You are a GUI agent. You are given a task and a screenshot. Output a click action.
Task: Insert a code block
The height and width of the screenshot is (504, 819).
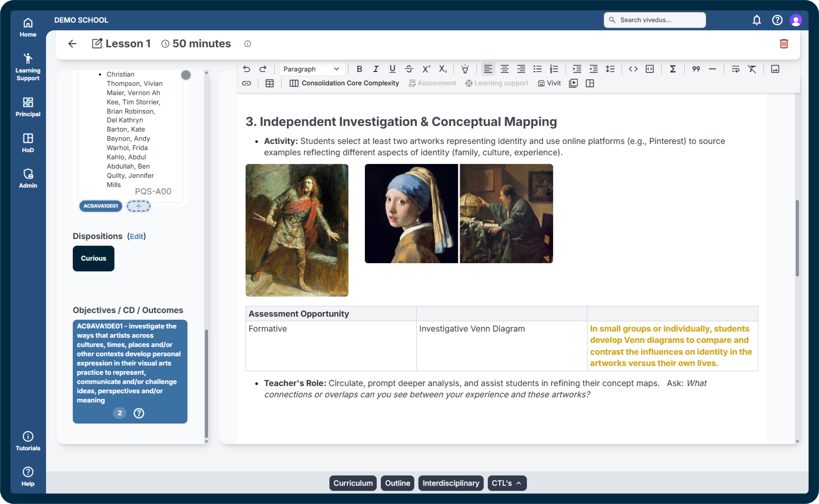[650, 69]
